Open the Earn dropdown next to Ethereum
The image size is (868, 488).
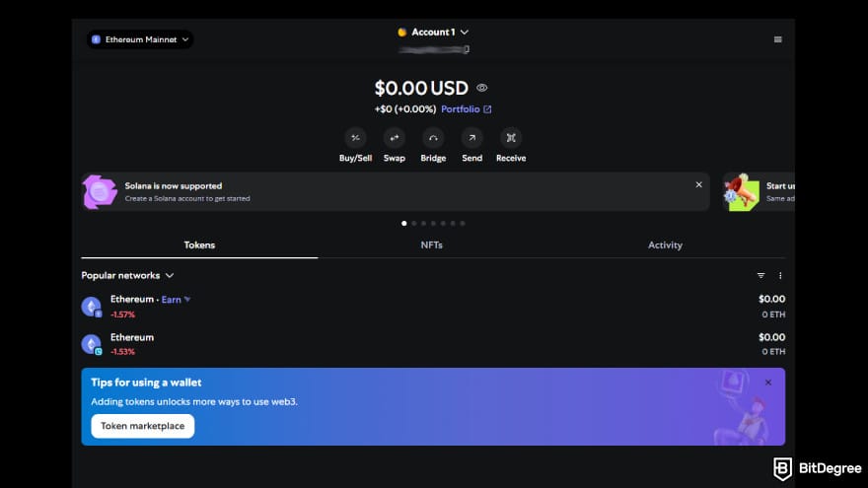coord(176,300)
